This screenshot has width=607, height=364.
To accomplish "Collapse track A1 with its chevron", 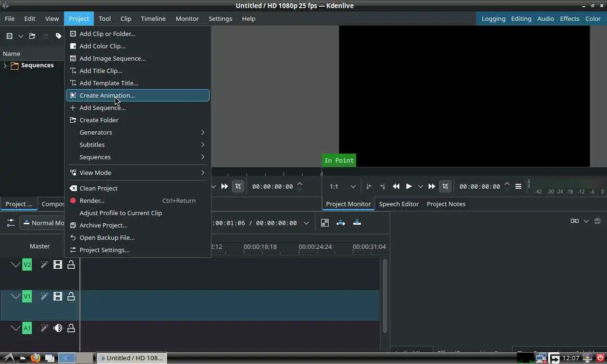I will (16, 328).
